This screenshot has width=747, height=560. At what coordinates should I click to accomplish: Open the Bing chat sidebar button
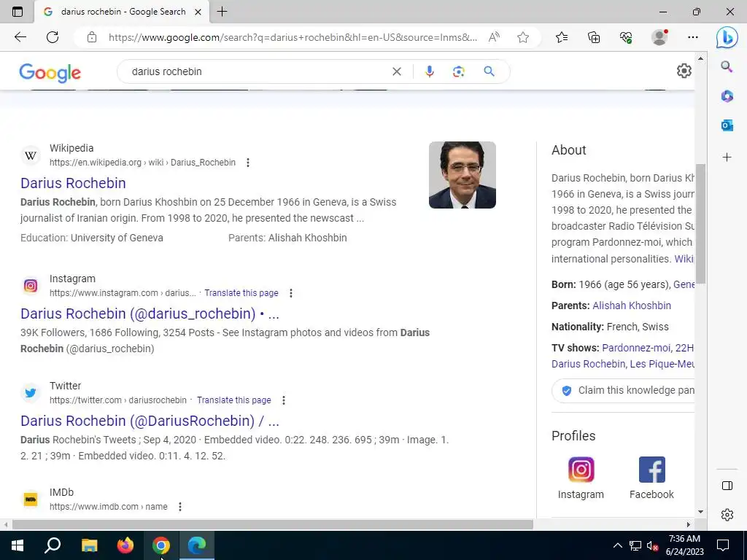(727, 37)
